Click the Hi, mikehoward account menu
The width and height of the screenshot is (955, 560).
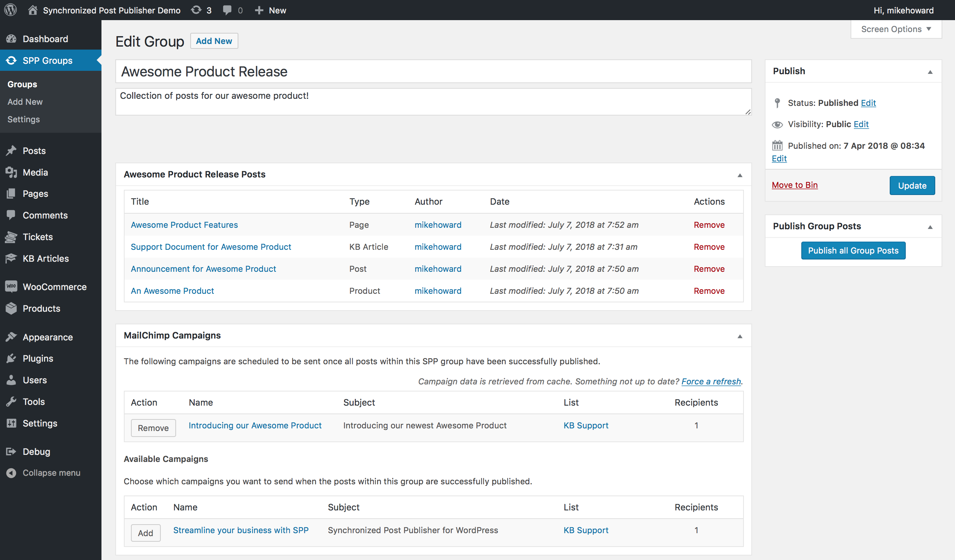904,10
